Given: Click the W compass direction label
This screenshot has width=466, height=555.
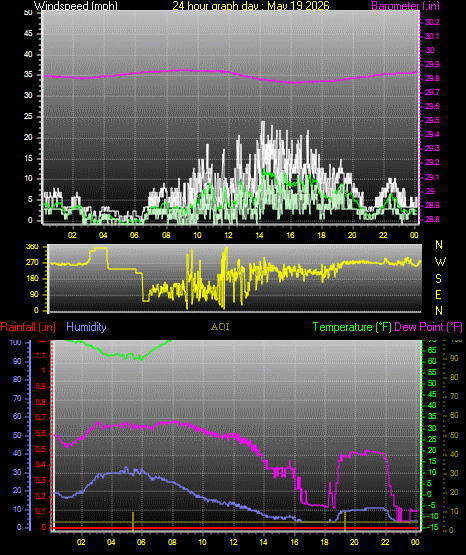Looking at the screenshot, I should pyautogui.click(x=440, y=262).
